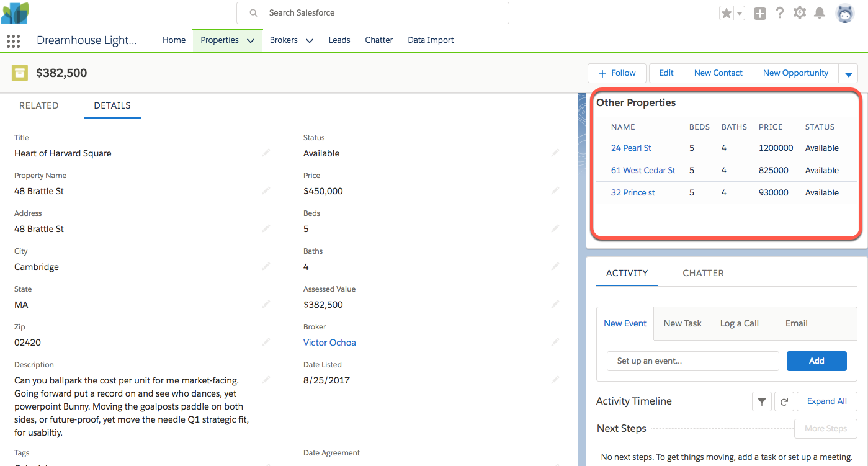Edit the Beds field pencil icon

tap(555, 228)
